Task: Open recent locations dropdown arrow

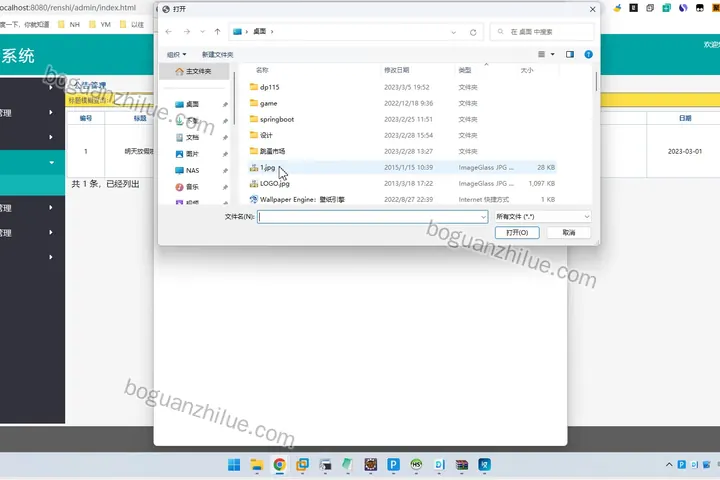Action: point(202,32)
